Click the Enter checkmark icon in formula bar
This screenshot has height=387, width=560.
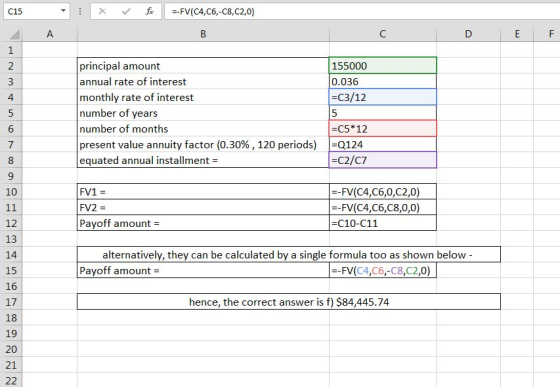[126, 11]
